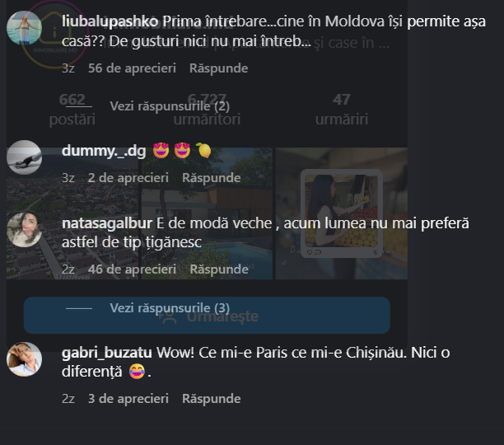504x445 pixels.
Task: Open natasagalbur's profile avatar
Action: (x=24, y=230)
